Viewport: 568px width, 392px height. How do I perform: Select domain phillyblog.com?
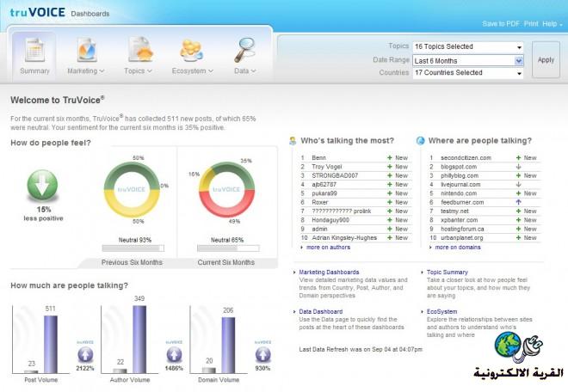point(460,175)
